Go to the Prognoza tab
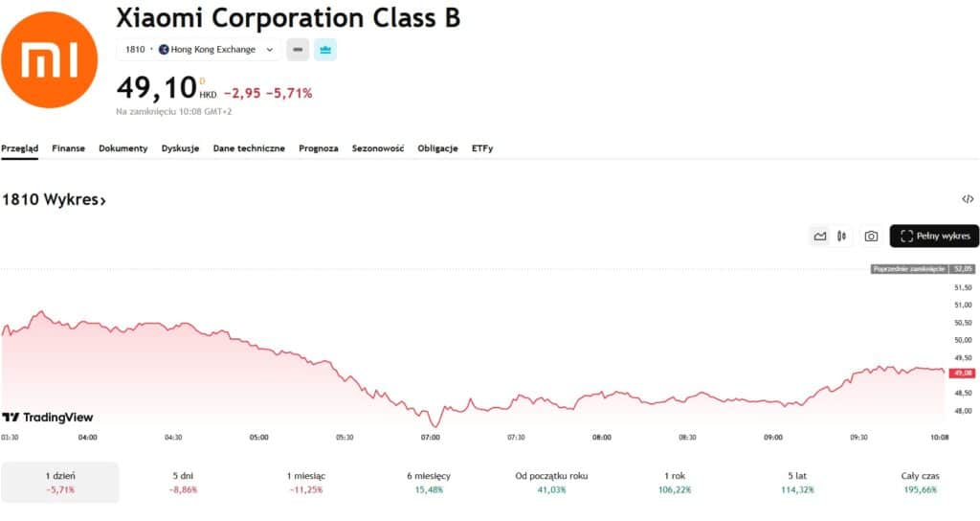 tap(319, 148)
